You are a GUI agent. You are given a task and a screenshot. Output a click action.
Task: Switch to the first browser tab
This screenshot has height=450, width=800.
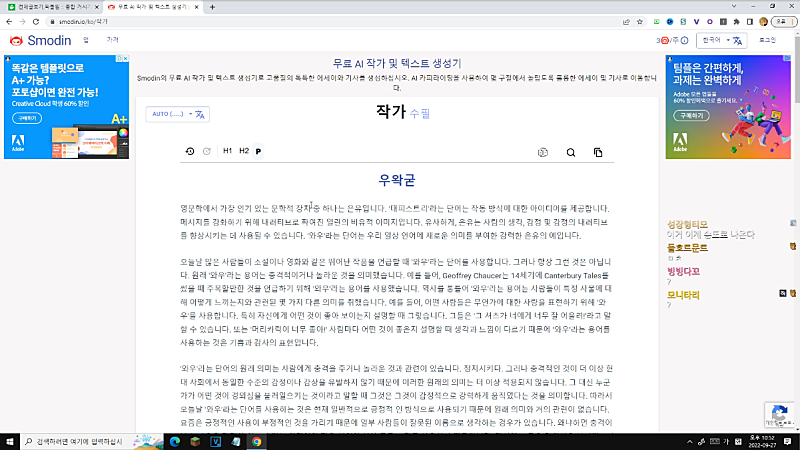click(x=53, y=7)
